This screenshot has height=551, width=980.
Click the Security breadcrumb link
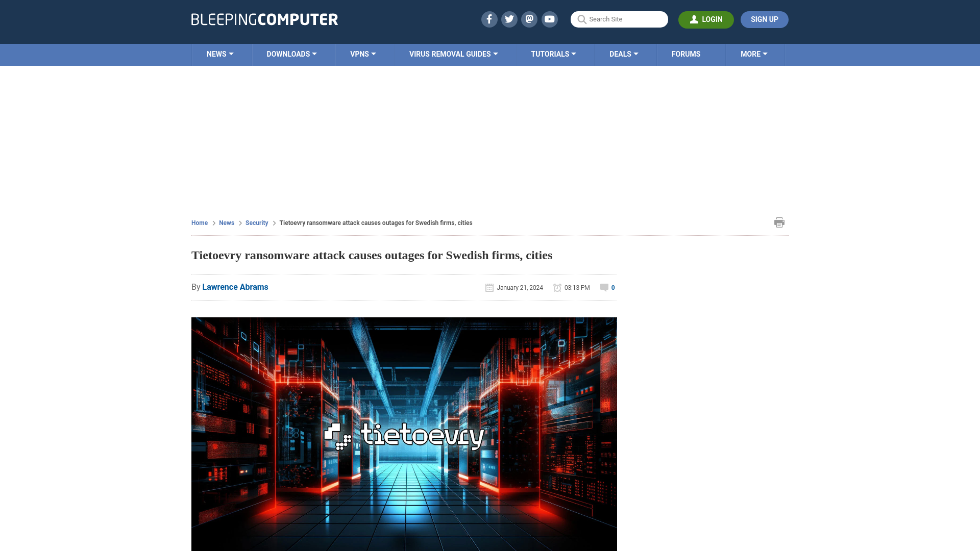[x=256, y=222]
